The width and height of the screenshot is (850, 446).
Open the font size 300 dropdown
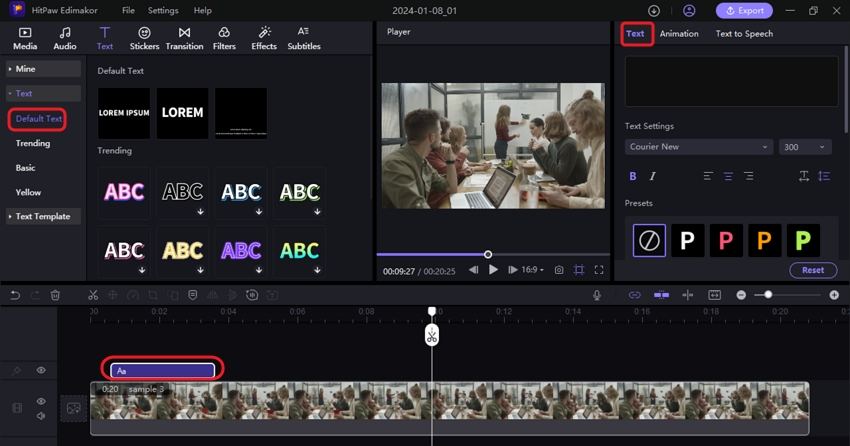coord(805,147)
